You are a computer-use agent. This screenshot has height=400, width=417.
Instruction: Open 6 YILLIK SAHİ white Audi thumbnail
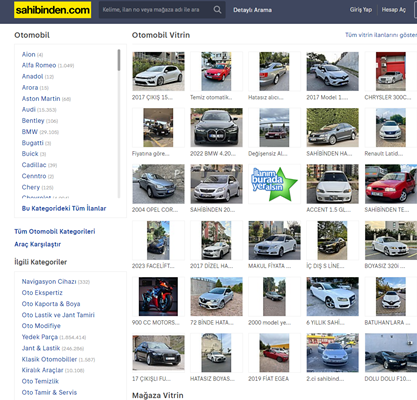[x=333, y=296]
